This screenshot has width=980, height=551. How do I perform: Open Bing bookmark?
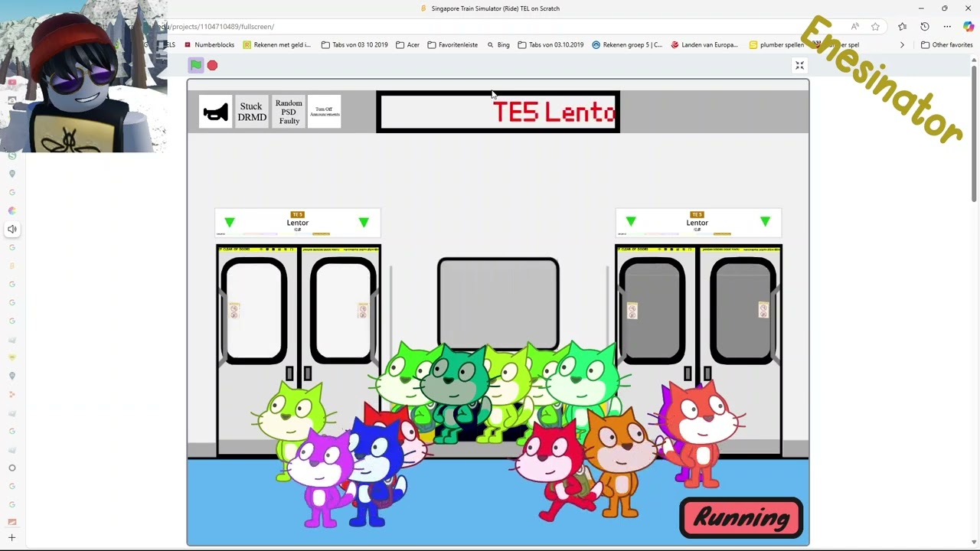[x=498, y=44]
